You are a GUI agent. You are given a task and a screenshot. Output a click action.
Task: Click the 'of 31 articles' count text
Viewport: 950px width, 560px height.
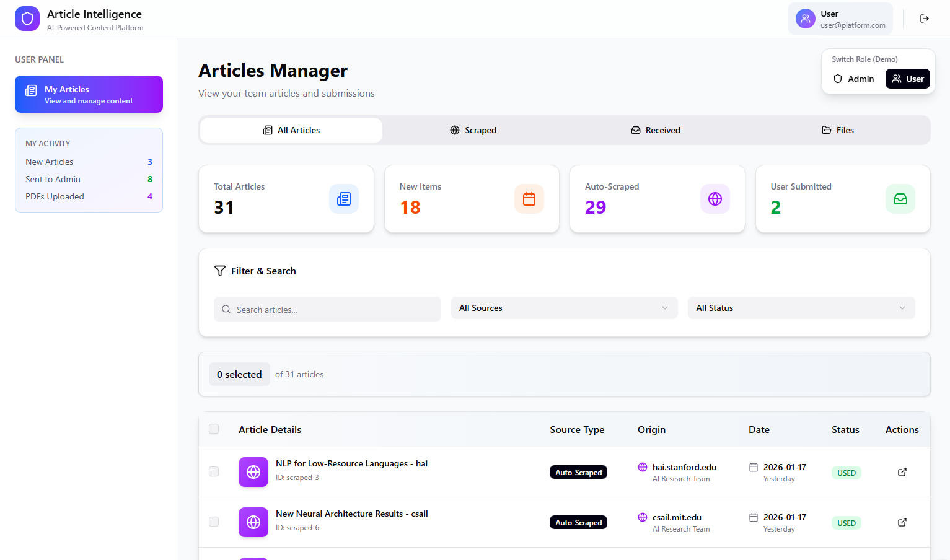point(299,374)
